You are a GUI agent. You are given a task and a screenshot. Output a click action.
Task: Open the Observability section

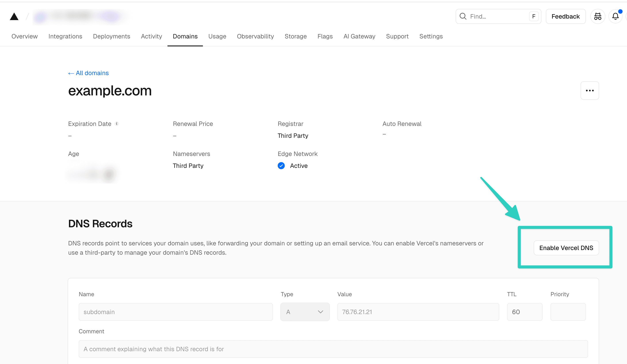[255, 36]
